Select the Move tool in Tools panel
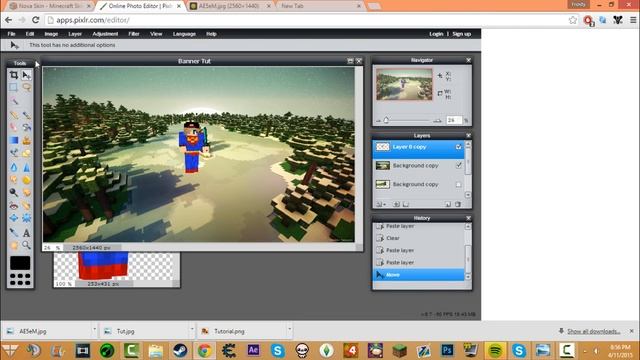Screen dimensions: 640x360 pyautogui.click(x=26, y=75)
